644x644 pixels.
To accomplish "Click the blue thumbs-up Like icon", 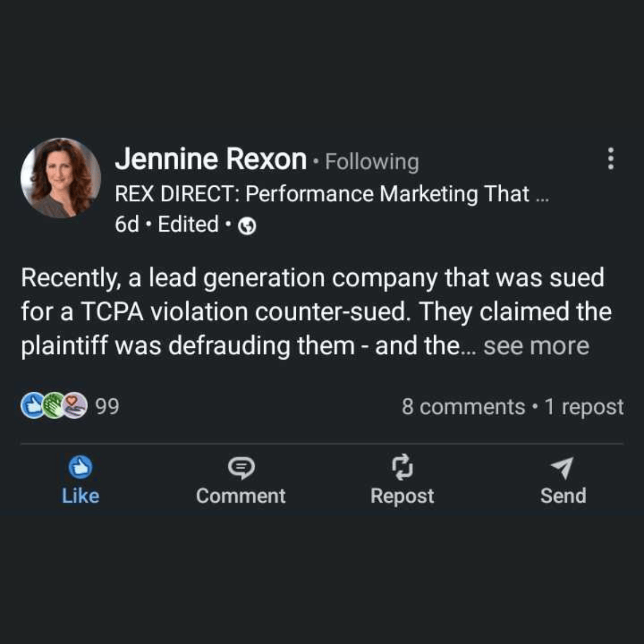I will pos(80,468).
